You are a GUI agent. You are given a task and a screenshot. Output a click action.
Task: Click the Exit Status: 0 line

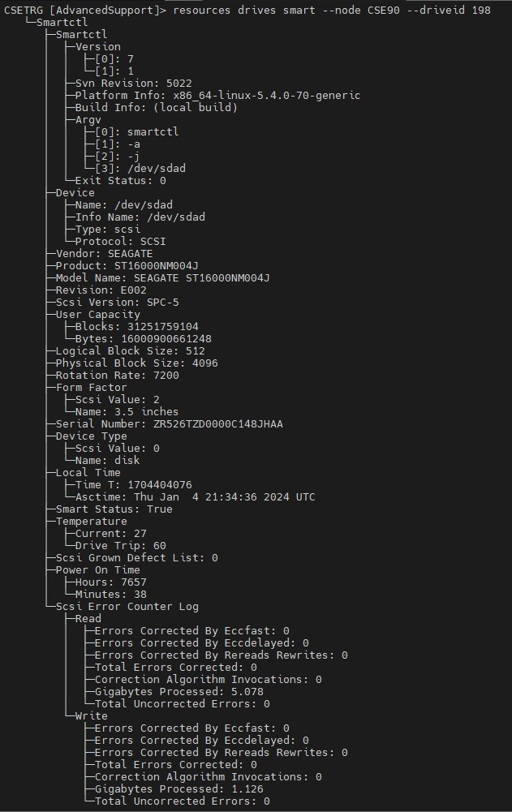coord(121,181)
